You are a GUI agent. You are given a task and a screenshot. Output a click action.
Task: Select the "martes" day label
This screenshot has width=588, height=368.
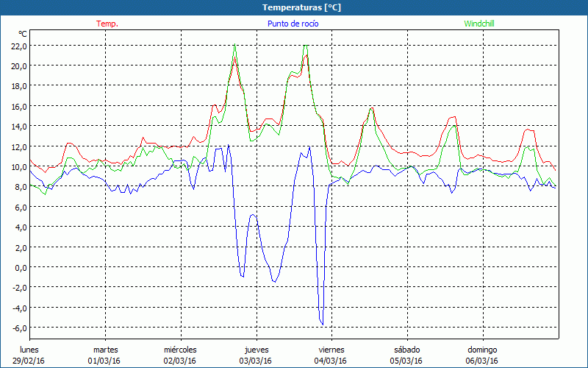pyautogui.click(x=105, y=350)
